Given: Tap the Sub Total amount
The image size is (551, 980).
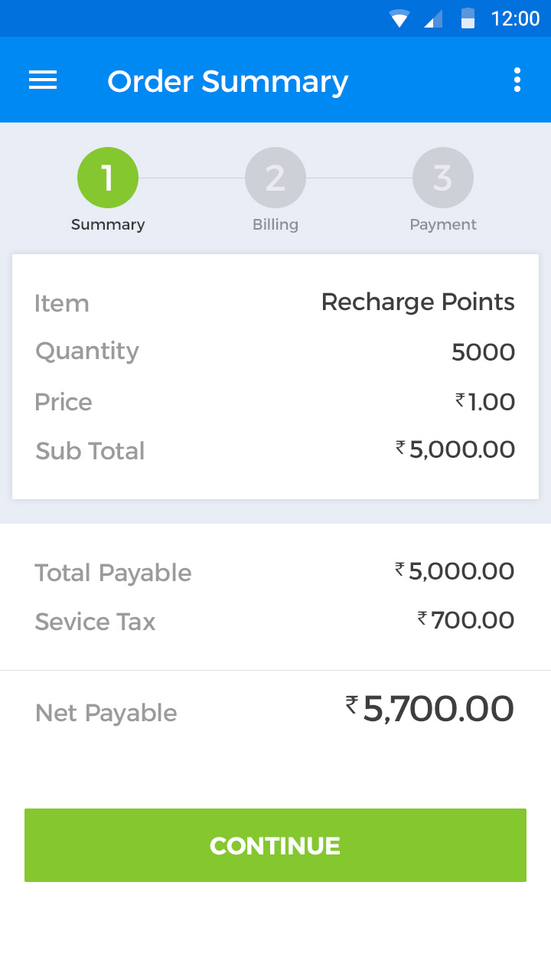Looking at the screenshot, I should pyautogui.click(x=455, y=449).
